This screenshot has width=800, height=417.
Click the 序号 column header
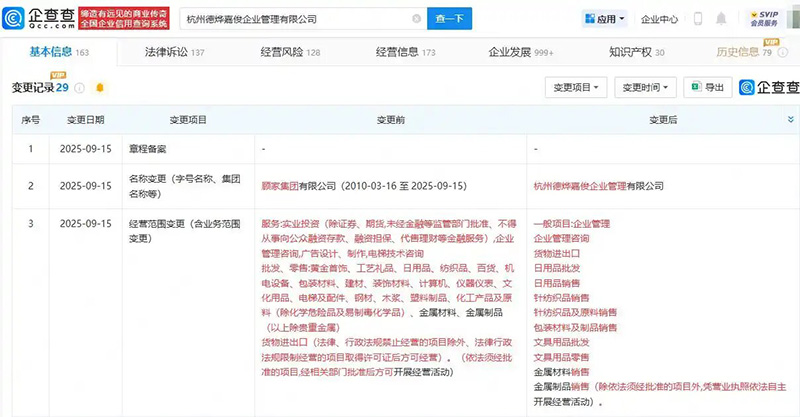[x=31, y=120]
